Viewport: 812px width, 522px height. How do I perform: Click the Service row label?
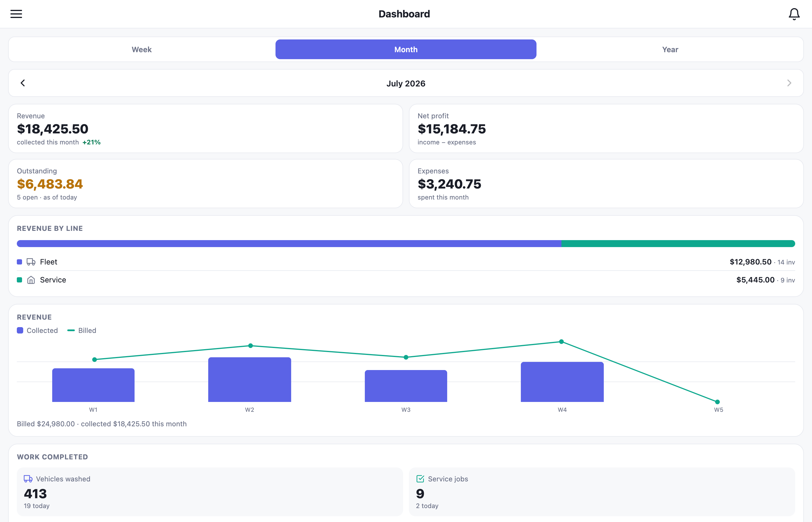53,280
